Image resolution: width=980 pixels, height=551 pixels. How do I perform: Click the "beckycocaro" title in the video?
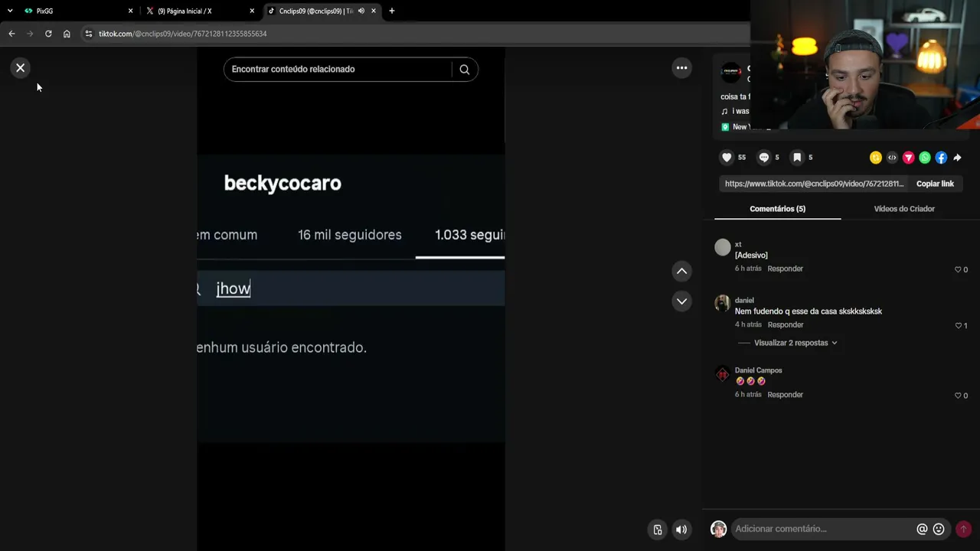click(x=283, y=184)
